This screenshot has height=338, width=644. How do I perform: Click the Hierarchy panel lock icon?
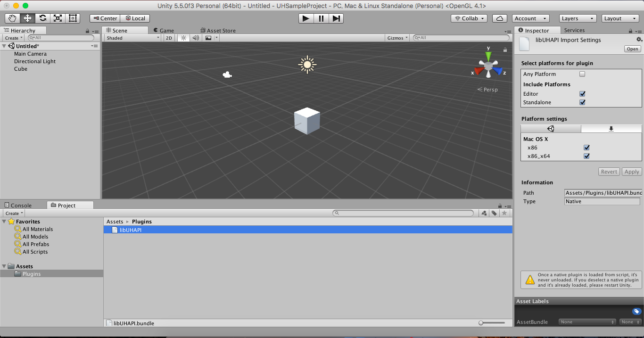(x=88, y=31)
